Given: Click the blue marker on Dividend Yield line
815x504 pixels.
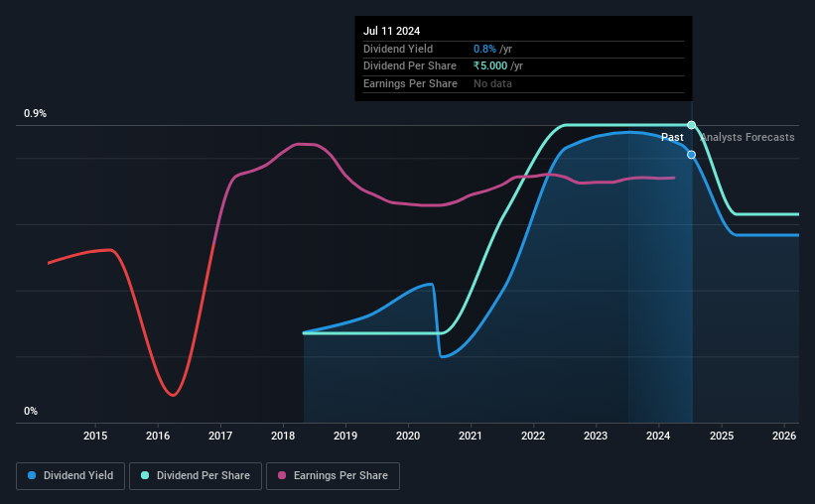Looking at the screenshot, I should click(x=691, y=155).
